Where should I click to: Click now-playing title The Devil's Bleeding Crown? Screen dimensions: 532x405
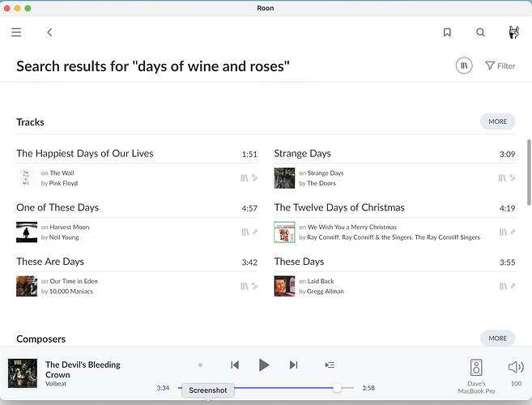83,369
